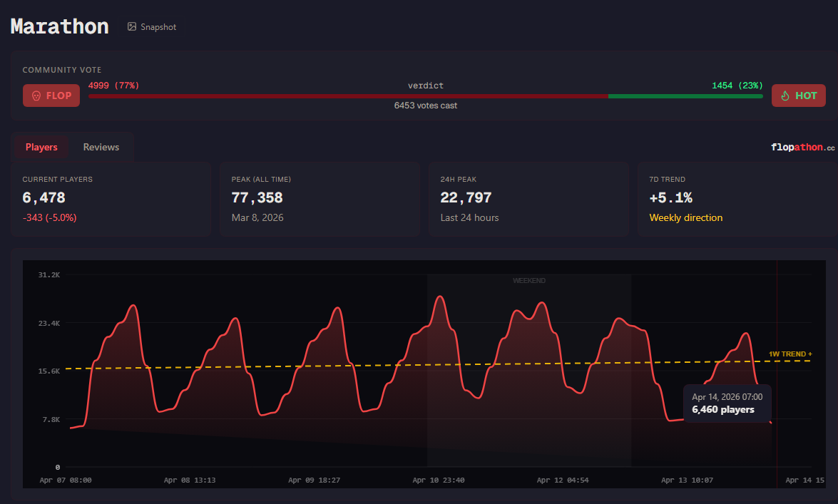This screenshot has width=838, height=504.
Task: Click the CURRENT PLAYERS card heading
Action: [x=58, y=179]
